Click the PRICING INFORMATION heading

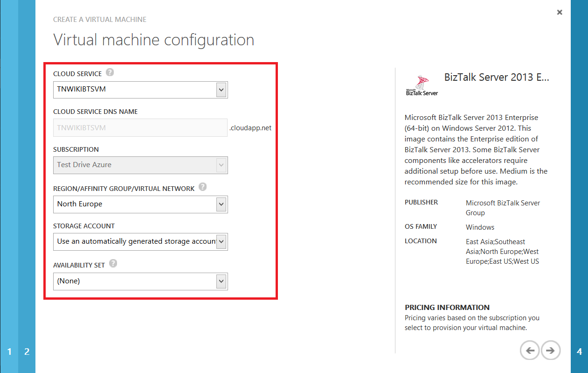pyautogui.click(x=447, y=308)
